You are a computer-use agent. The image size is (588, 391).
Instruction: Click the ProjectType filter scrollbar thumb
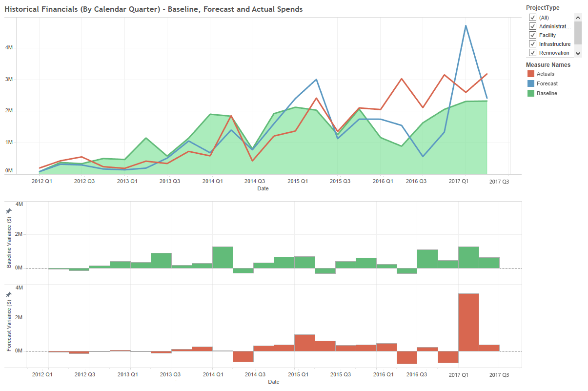578,33
